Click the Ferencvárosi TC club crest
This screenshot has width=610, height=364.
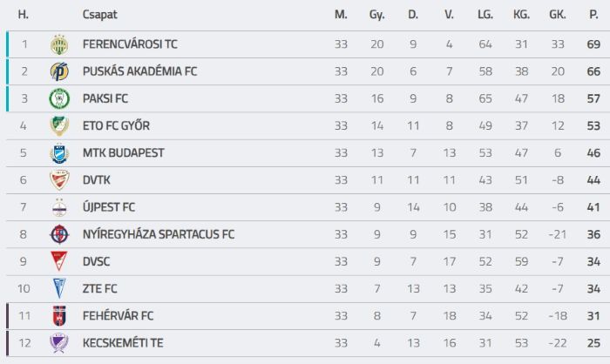[59, 44]
